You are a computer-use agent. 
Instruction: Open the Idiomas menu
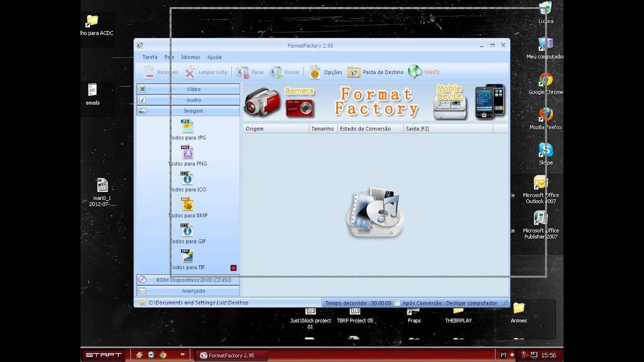191,57
